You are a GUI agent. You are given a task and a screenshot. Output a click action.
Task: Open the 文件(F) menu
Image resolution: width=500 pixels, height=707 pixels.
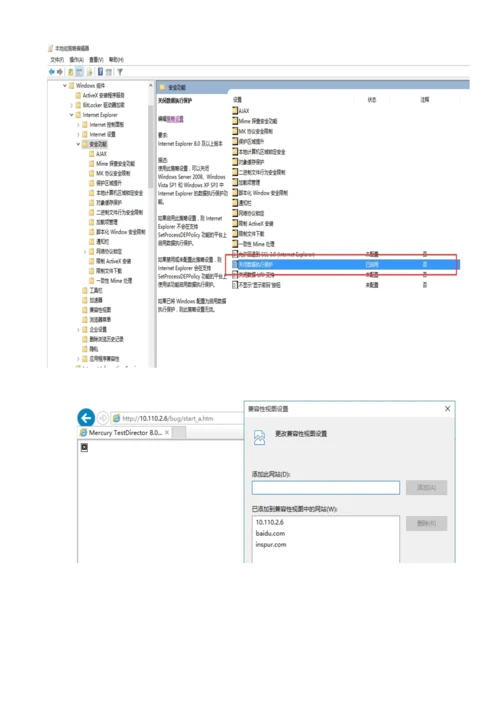pos(57,60)
